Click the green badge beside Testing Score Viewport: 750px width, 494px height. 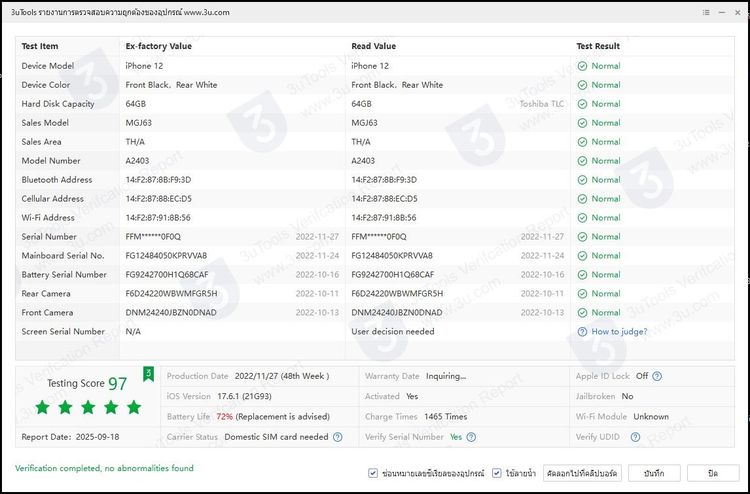pos(149,374)
